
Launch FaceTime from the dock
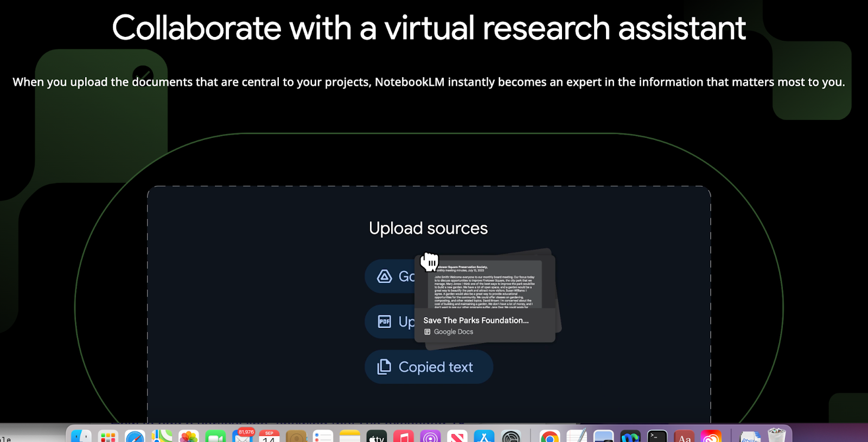[x=215, y=436]
